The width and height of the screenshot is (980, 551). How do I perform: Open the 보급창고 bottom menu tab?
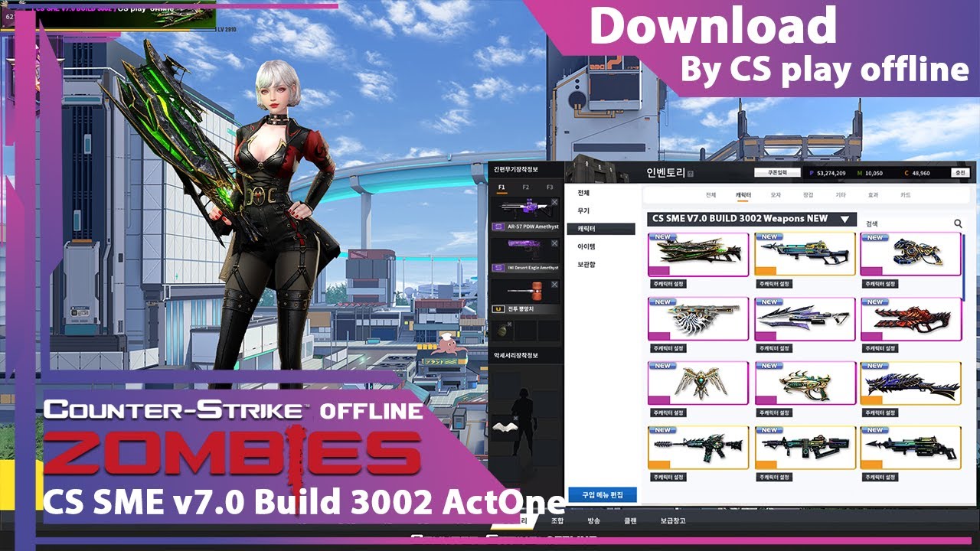(672, 521)
